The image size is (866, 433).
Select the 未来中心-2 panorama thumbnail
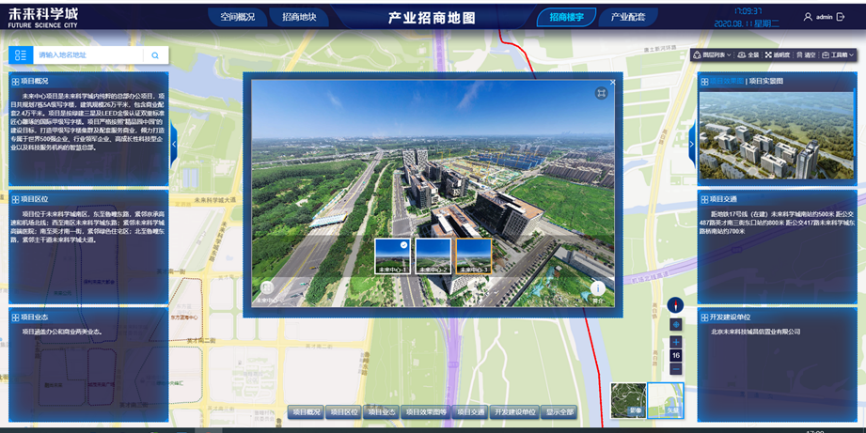433,256
